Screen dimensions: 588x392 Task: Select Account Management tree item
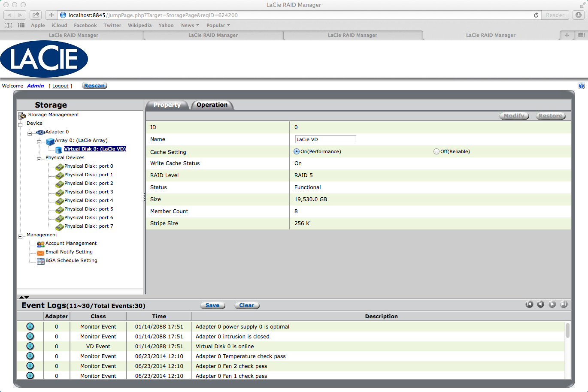tap(71, 243)
